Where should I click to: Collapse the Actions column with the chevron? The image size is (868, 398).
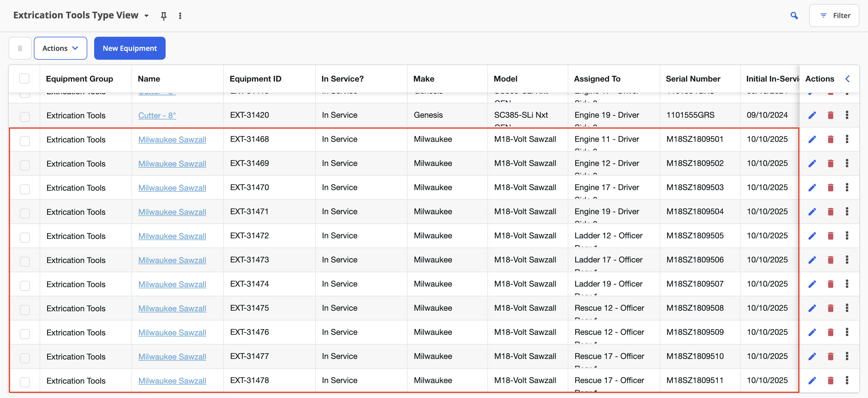(x=847, y=79)
